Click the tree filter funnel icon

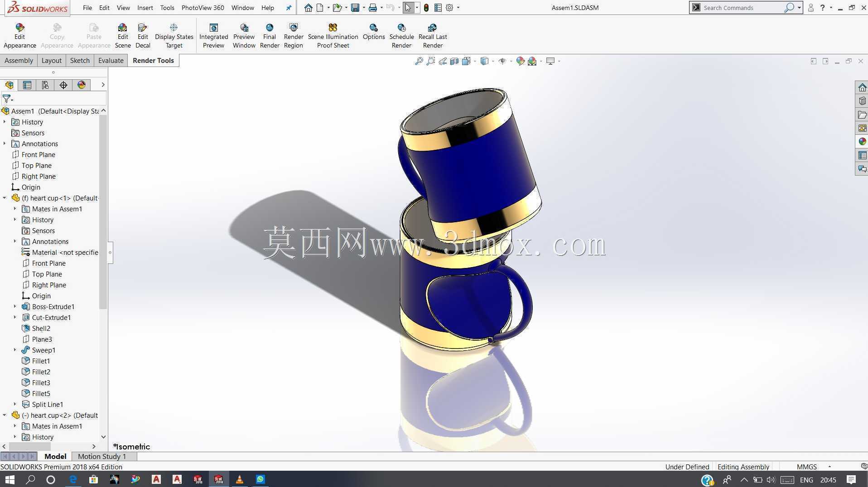[7, 99]
